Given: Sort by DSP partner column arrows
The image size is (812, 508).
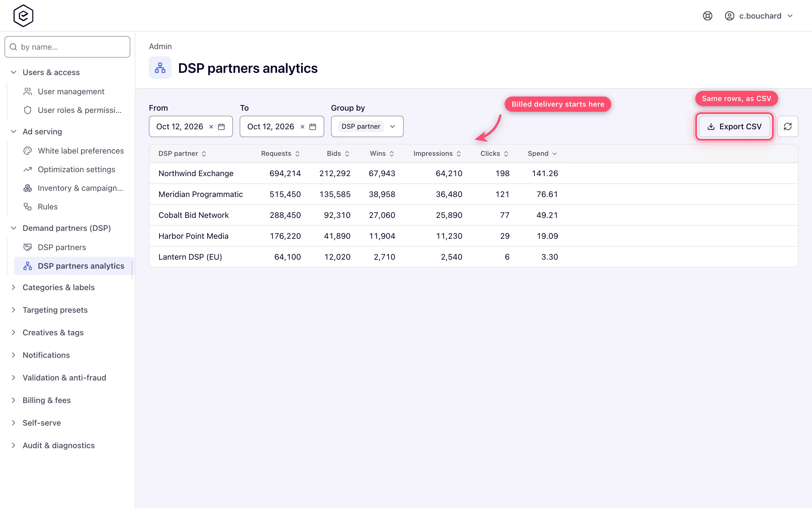Looking at the screenshot, I should pos(204,154).
